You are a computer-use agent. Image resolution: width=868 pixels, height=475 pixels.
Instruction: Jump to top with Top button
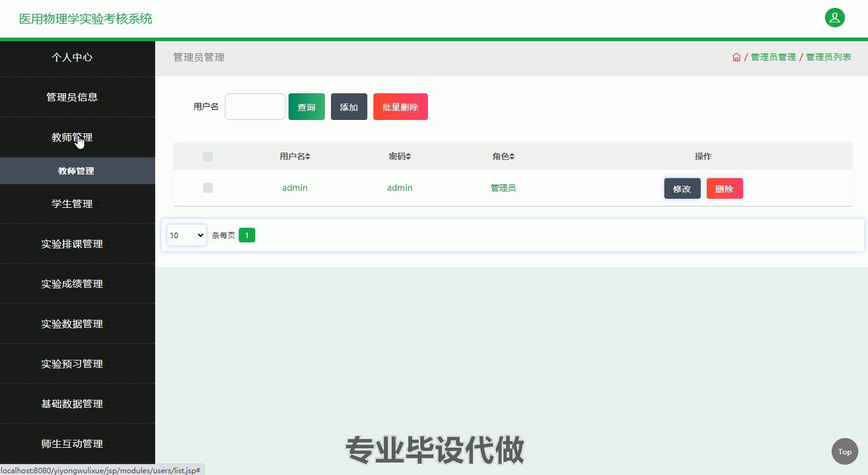click(x=844, y=451)
